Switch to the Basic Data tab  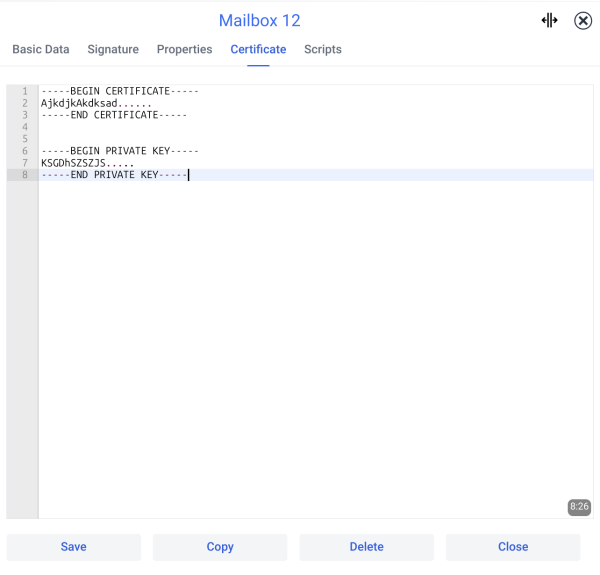[41, 49]
